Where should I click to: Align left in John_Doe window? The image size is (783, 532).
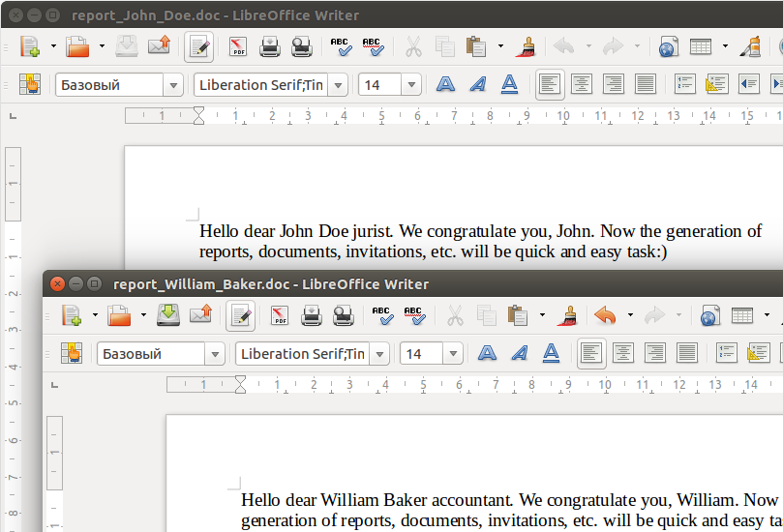550,84
